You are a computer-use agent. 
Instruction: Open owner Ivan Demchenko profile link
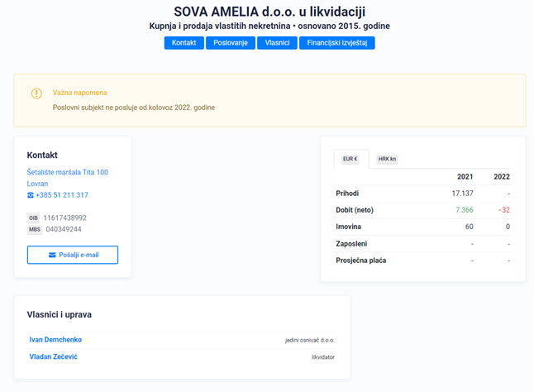click(x=55, y=340)
